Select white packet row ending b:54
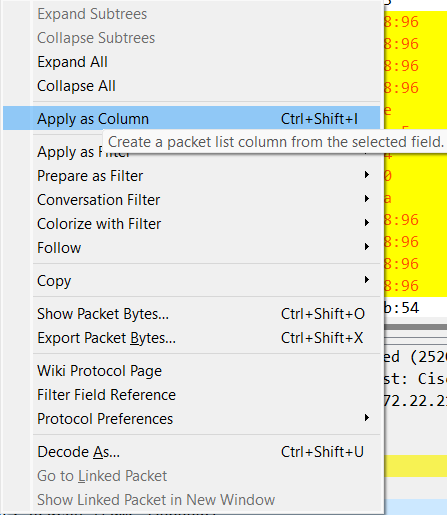The height and width of the screenshot is (515, 447). pos(416,307)
